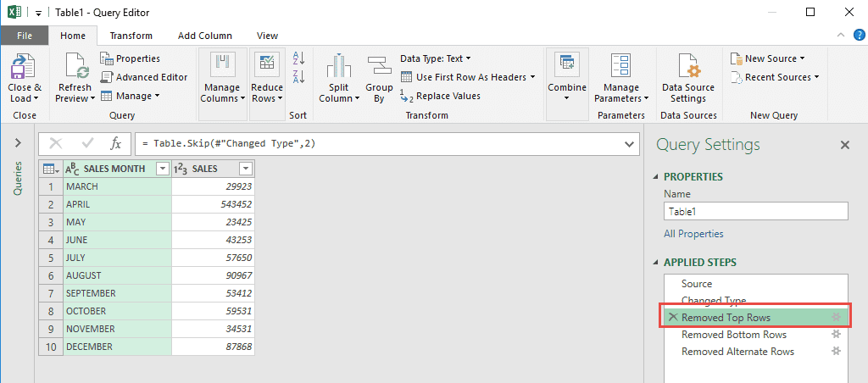This screenshot has width=868, height=383.
Task: Open the Data Type: Text dropdown
Action: click(x=435, y=58)
